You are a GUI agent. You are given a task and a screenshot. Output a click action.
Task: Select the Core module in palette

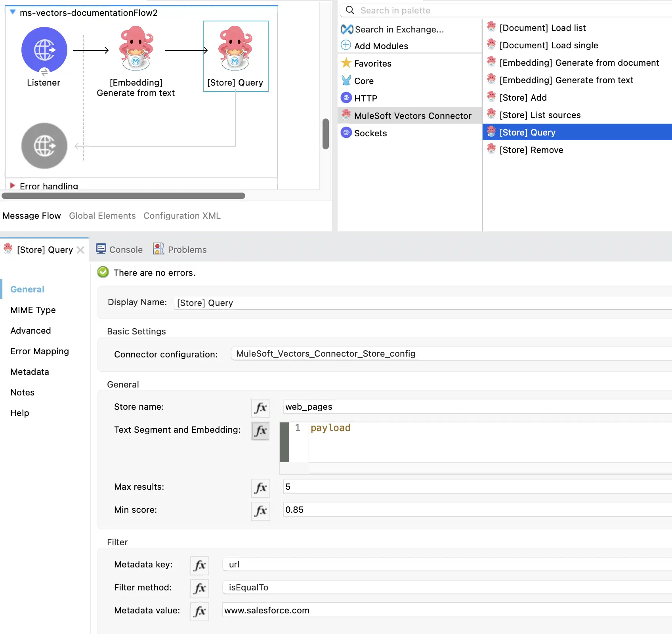(x=363, y=81)
